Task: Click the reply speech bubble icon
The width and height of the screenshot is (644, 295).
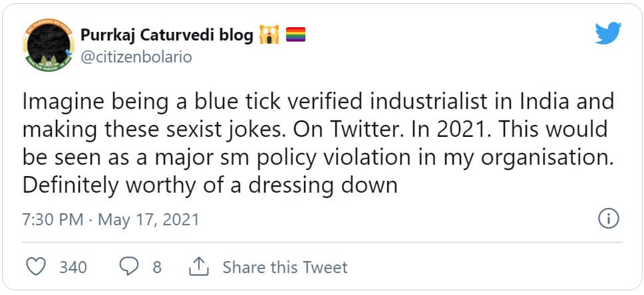Action: [x=128, y=267]
